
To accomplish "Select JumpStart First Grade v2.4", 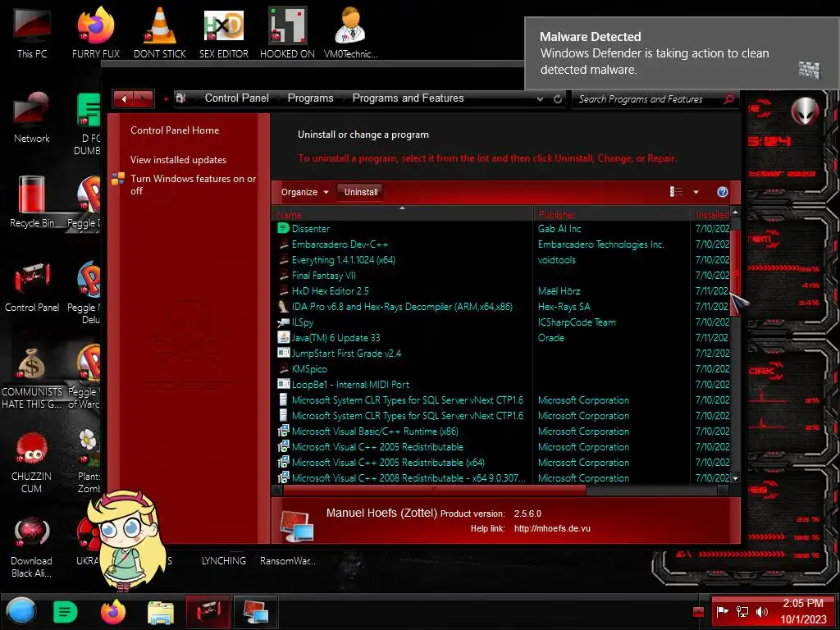I will tap(503, 353).
